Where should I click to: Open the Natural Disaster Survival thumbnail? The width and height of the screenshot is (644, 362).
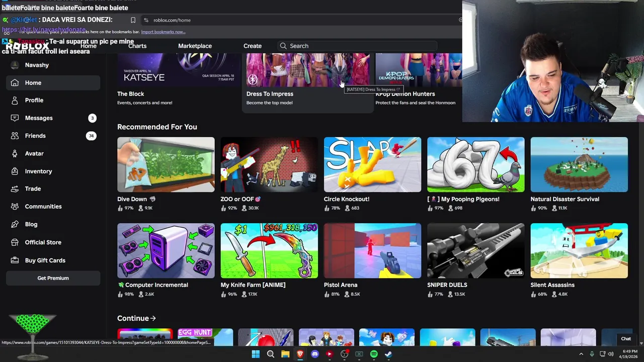579,164
